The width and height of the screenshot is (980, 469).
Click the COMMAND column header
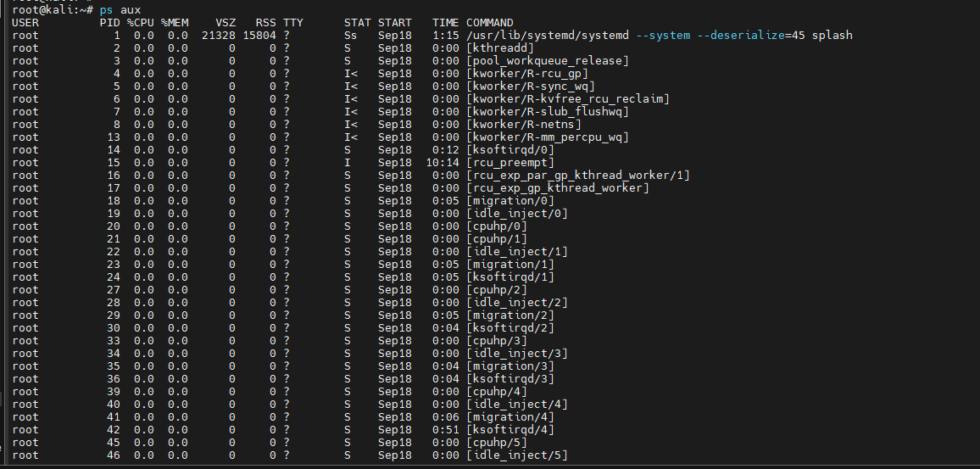[x=489, y=23]
